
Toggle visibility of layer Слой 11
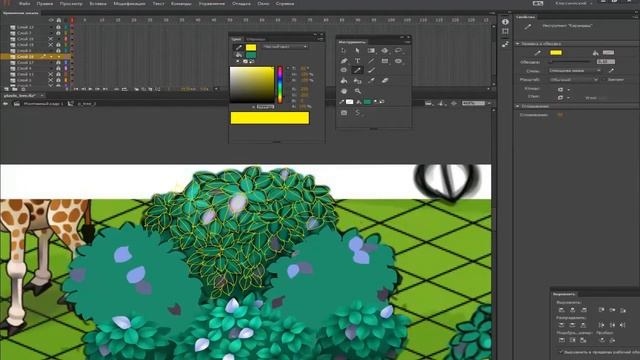click(51, 74)
